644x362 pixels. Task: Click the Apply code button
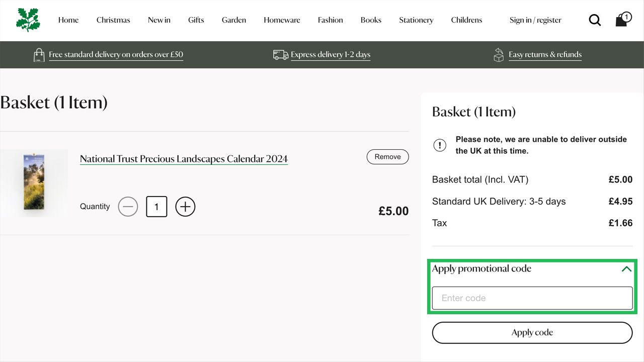532,332
